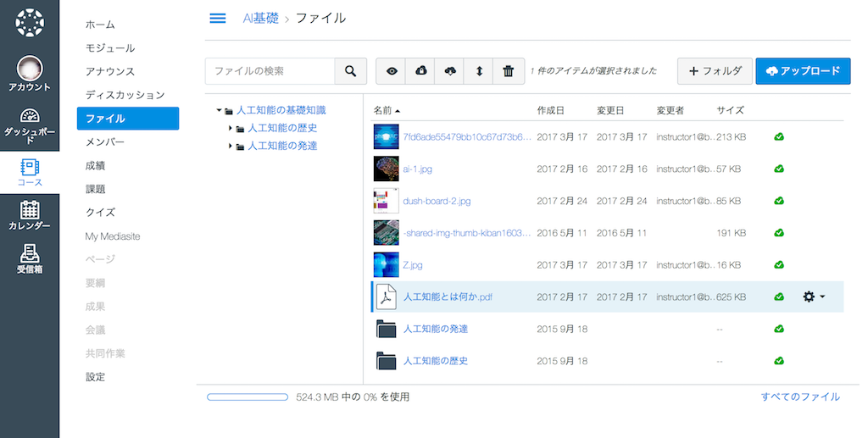The height and width of the screenshot is (438, 868).
Task: Click the magnifier search button
Action: (350, 71)
